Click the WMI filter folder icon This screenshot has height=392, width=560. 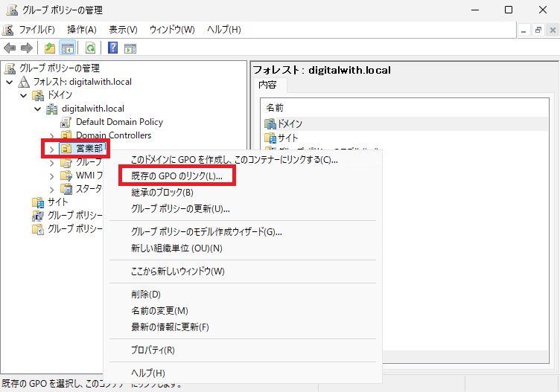(x=66, y=176)
